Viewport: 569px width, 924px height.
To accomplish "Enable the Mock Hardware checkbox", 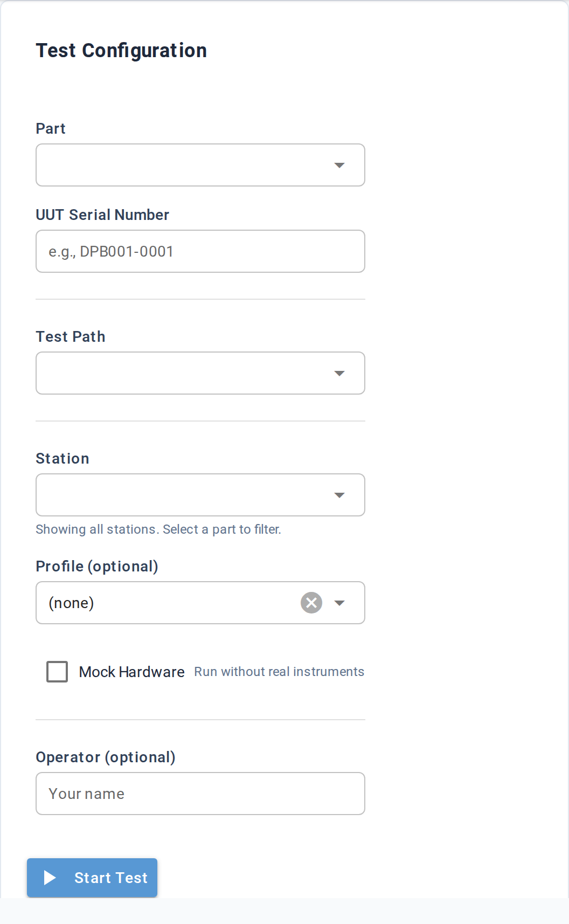I will click(x=57, y=672).
